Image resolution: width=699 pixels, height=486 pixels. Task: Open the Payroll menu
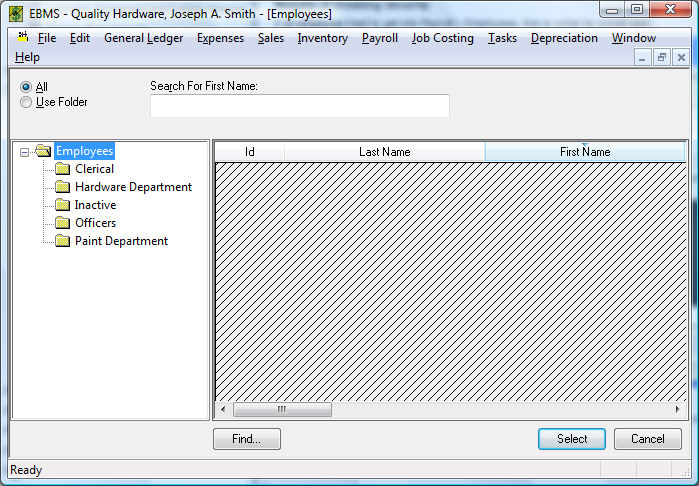(379, 38)
